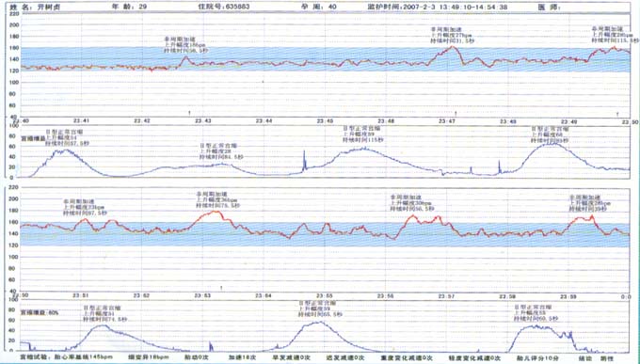Click the 23:43 time marker

(x=203, y=121)
